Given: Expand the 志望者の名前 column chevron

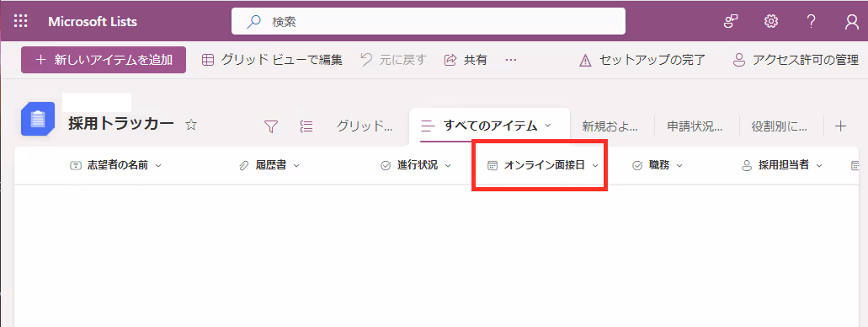Looking at the screenshot, I should (x=159, y=166).
